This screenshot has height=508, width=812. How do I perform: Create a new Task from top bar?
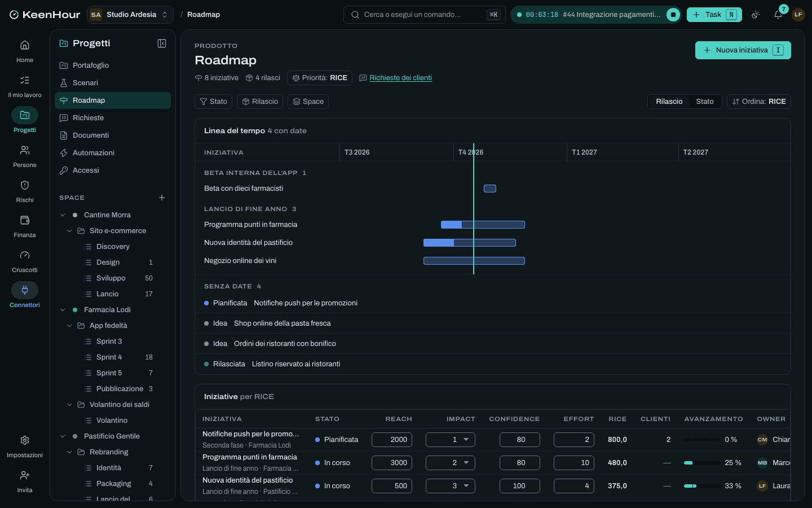pos(714,15)
